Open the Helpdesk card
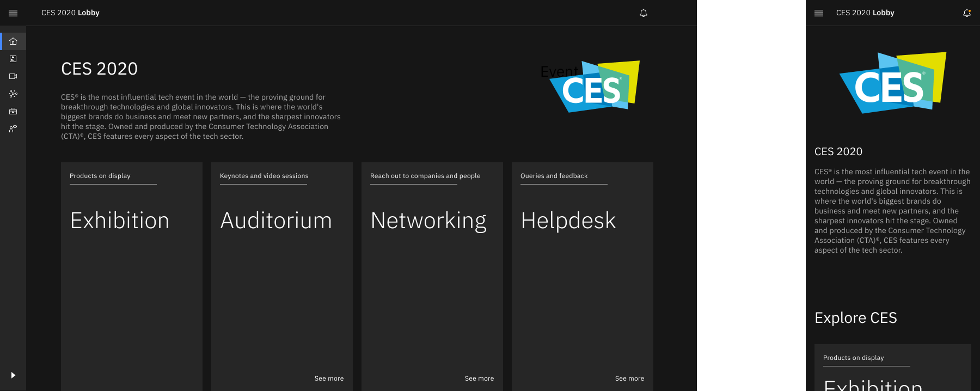This screenshot has height=391, width=980. pyautogui.click(x=583, y=277)
